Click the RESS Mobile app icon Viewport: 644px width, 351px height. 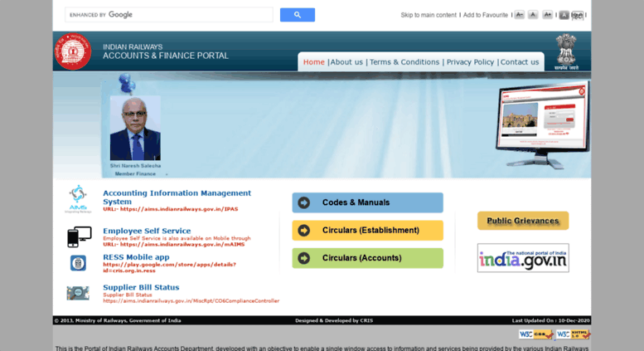[78, 263]
